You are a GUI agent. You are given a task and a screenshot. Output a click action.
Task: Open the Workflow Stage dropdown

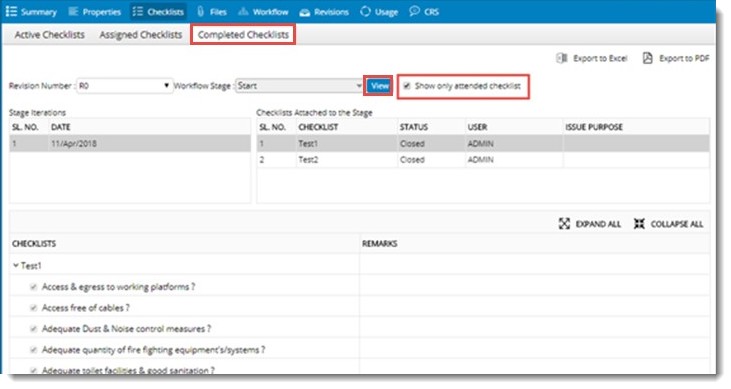299,86
